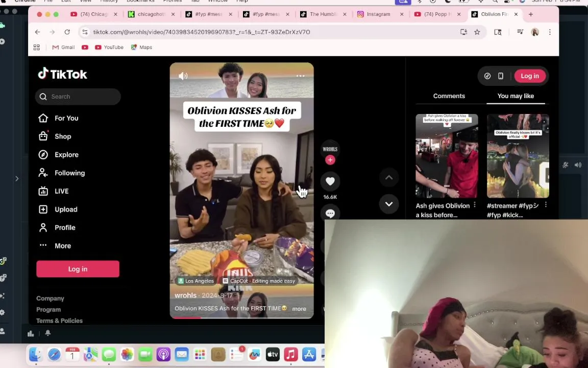Switch to the Comments tab
588x368 pixels.
pyautogui.click(x=449, y=96)
